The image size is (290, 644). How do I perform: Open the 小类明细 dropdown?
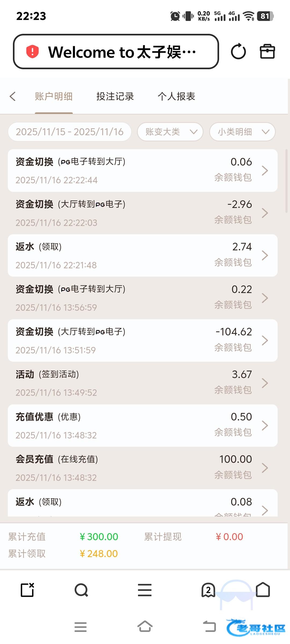coord(242,132)
